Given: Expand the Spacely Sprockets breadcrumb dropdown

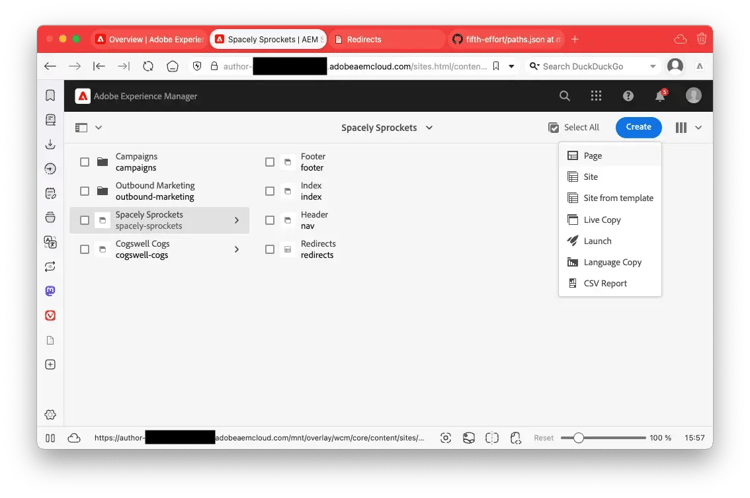Looking at the screenshot, I should tap(429, 128).
